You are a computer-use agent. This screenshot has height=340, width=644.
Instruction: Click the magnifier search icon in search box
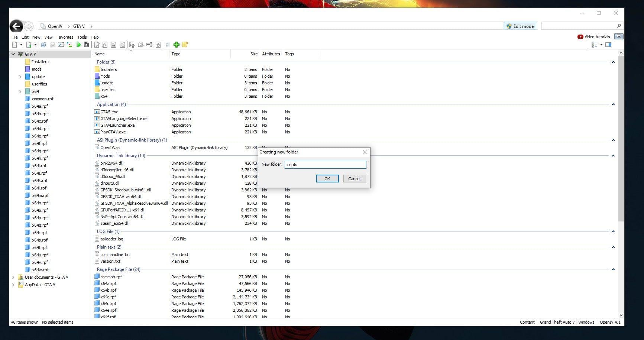pyautogui.click(x=619, y=26)
